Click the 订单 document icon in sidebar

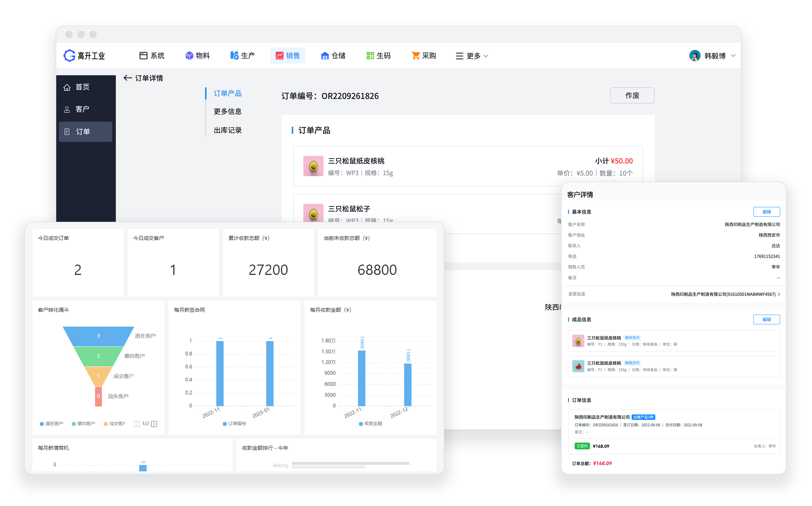pos(67,132)
